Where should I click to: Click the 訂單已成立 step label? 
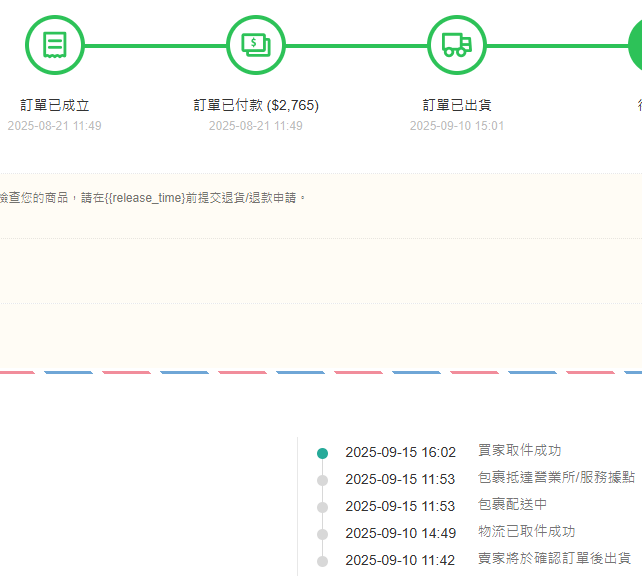pos(55,105)
